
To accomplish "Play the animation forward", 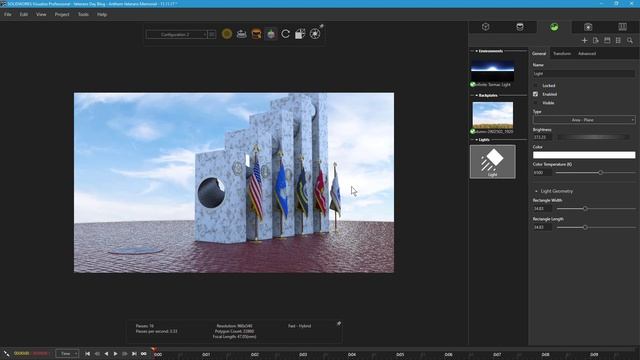I will pyautogui.click(x=116, y=354).
